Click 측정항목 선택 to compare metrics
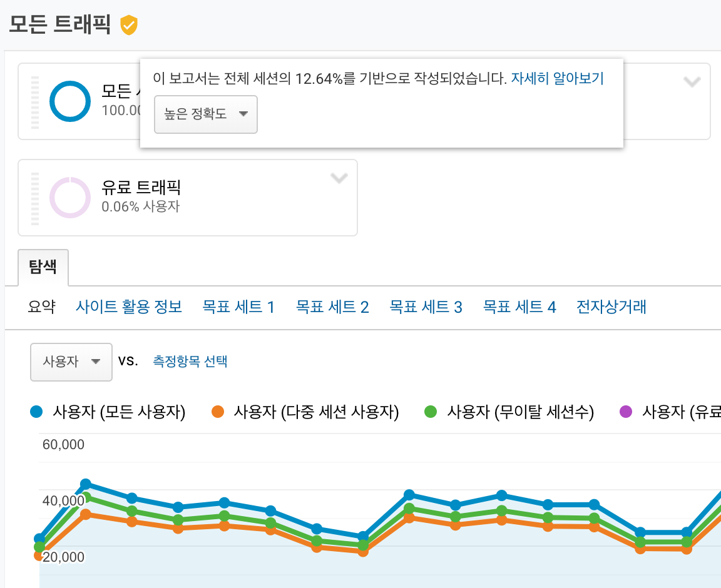The width and height of the screenshot is (721, 588). [x=190, y=362]
